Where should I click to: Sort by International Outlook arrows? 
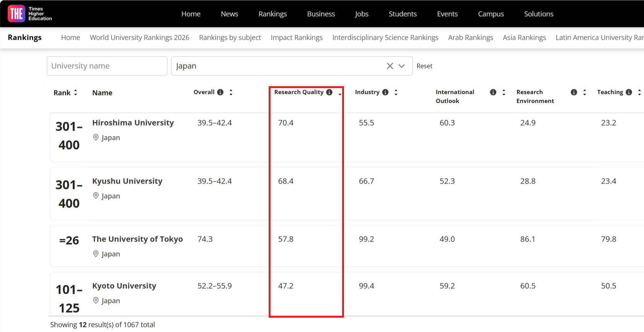point(504,92)
